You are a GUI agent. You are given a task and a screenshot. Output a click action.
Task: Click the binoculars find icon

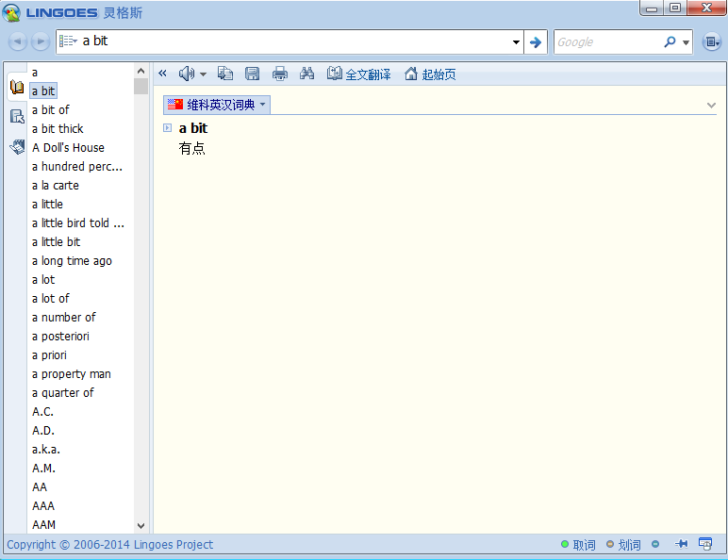306,74
